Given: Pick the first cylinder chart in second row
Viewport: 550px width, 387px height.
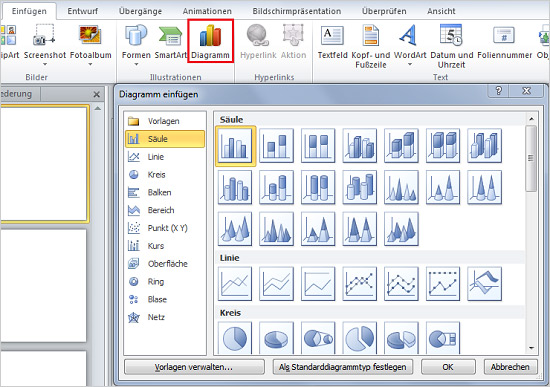Looking at the screenshot, I should [235, 187].
